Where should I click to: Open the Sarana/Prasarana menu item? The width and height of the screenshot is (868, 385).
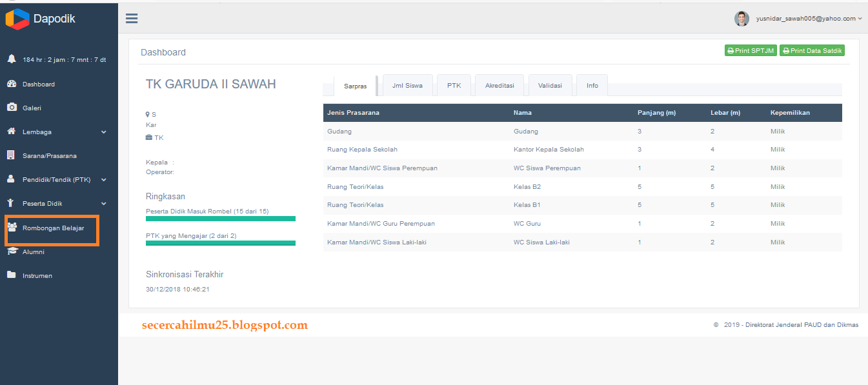point(50,155)
